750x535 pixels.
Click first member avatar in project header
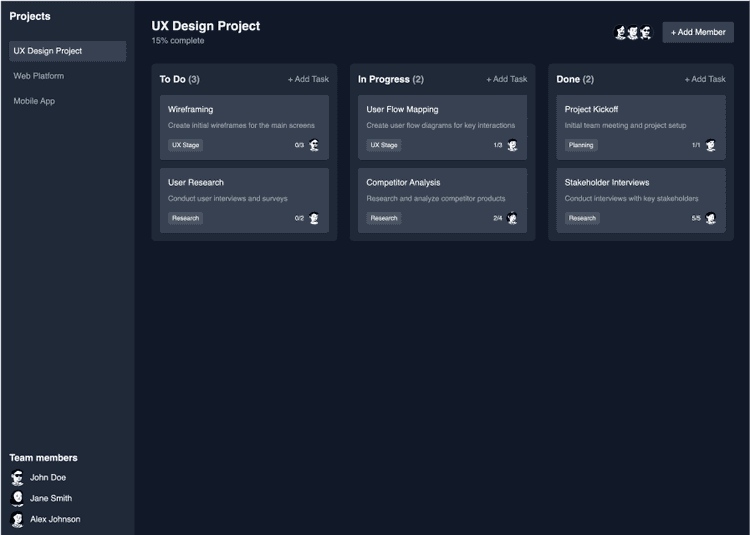coord(621,33)
